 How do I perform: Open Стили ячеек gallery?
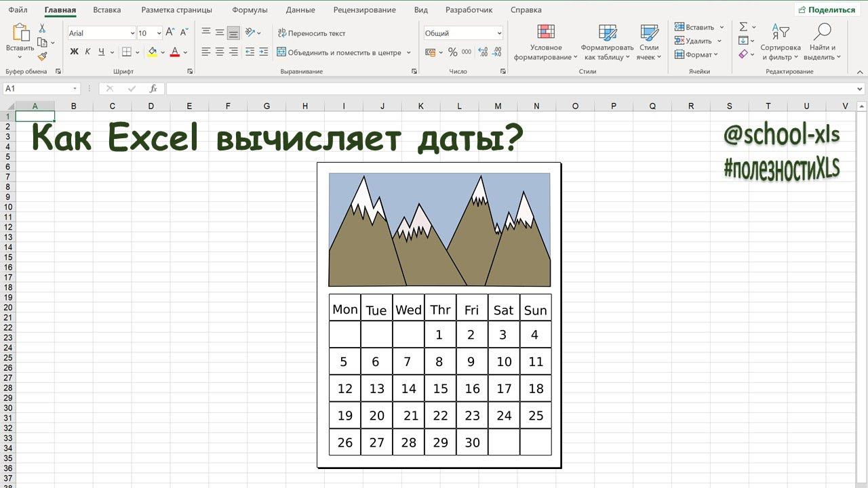coord(649,42)
